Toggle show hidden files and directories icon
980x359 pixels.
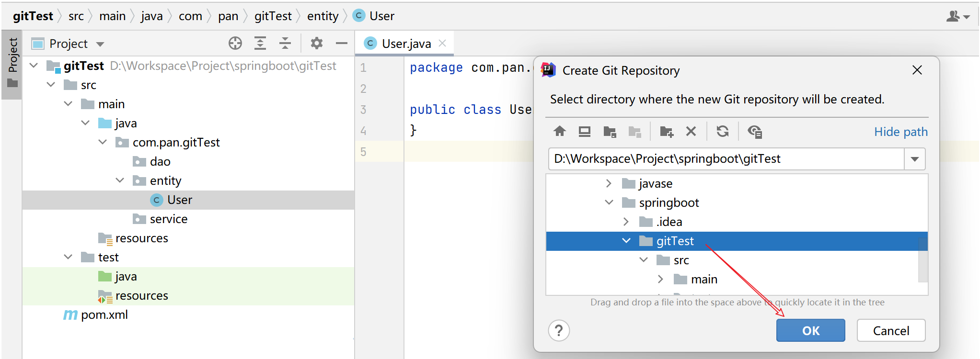point(754,132)
